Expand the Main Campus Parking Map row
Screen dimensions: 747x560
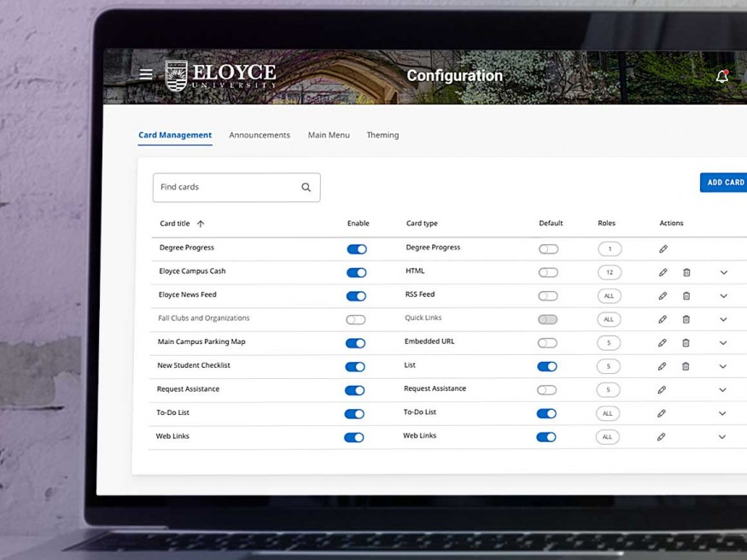tap(724, 342)
